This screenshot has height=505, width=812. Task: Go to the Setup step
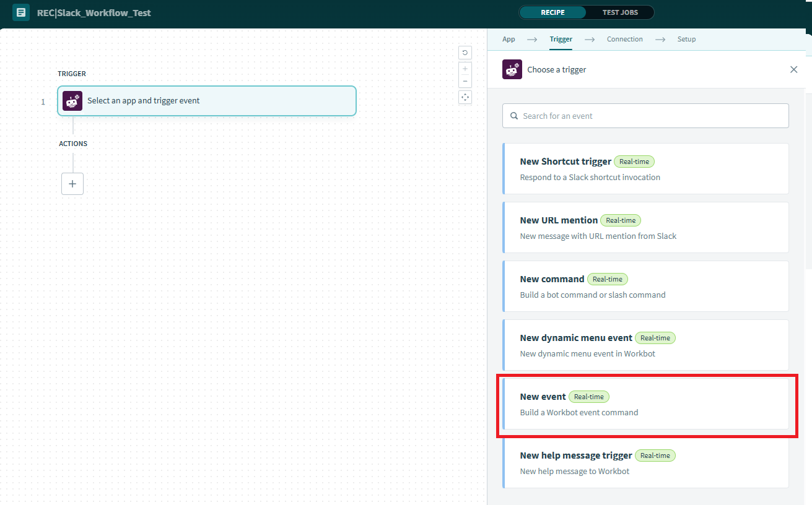(686, 39)
